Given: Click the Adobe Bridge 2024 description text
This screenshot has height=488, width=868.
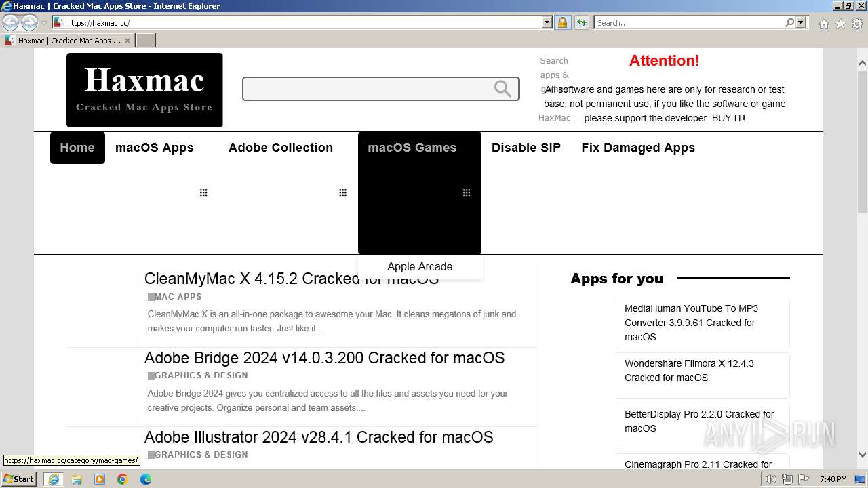Looking at the screenshot, I should (x=328, y=401).
